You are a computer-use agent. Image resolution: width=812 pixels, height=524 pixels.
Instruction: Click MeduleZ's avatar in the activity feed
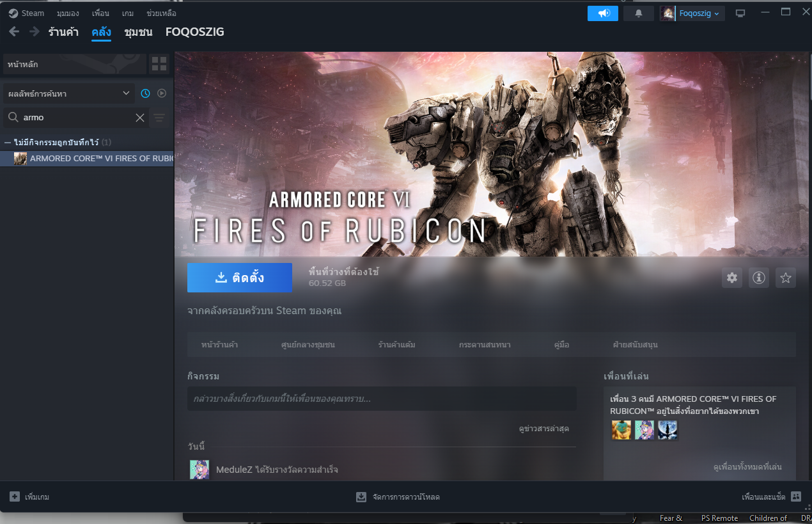[x=199, y=470]
